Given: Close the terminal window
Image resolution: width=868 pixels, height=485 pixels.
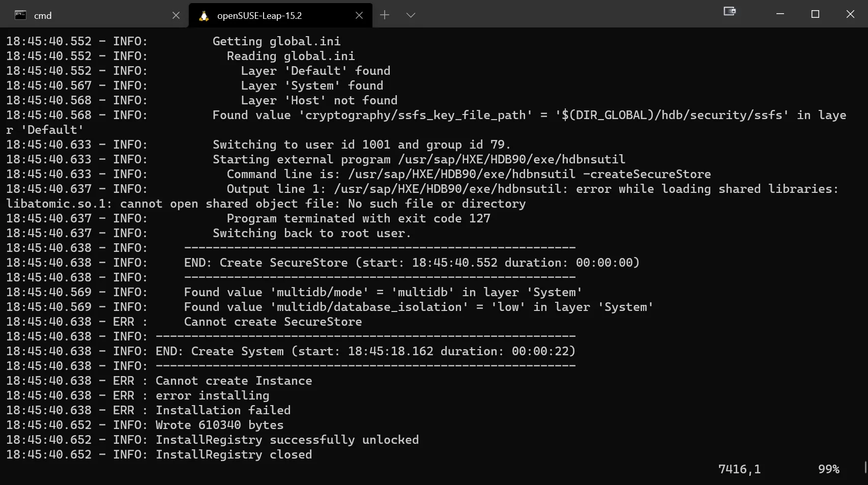Looking at the screenshot, I should (850, 14).
